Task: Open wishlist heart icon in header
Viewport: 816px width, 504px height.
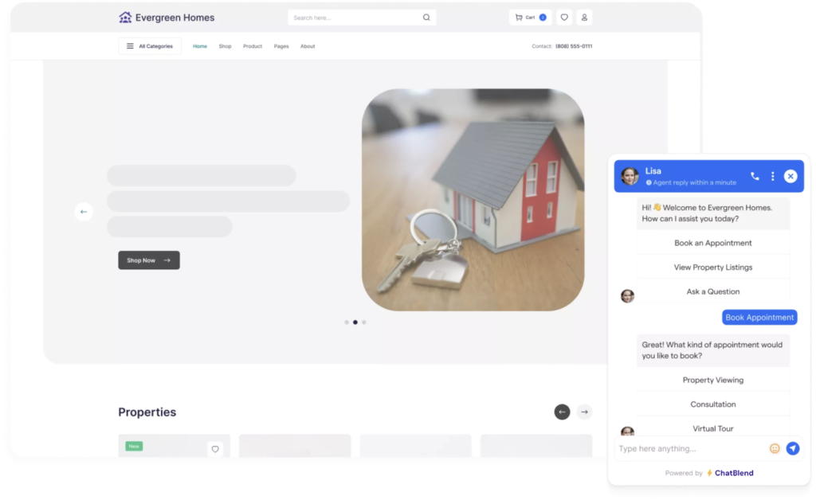Action: [x=564, y=18]
